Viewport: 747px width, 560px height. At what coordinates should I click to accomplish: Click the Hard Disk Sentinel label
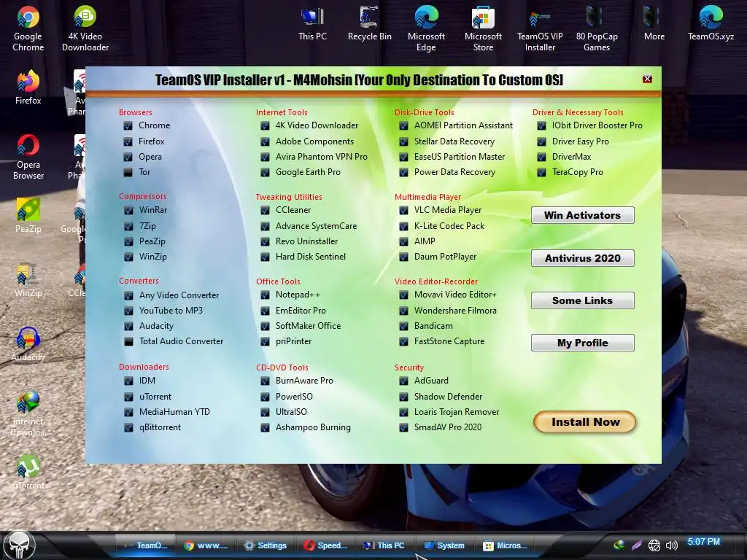click(311, 257)
